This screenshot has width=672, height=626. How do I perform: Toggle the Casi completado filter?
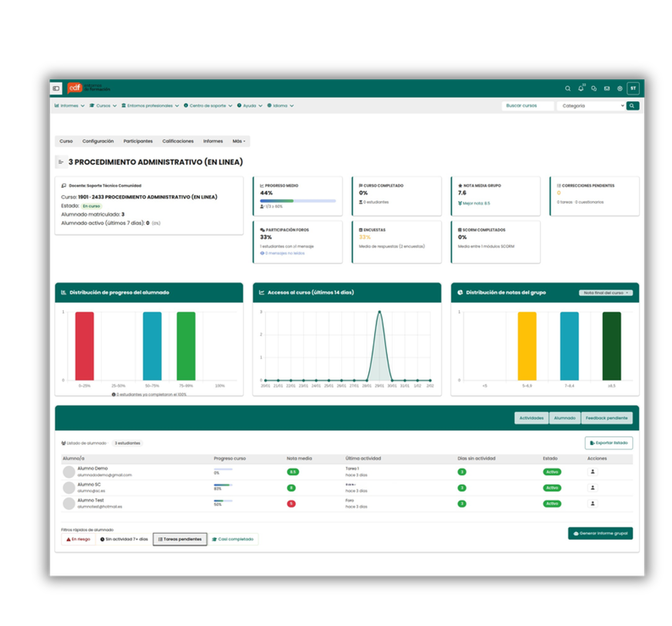pyautogui.click(x=233, y=539)
